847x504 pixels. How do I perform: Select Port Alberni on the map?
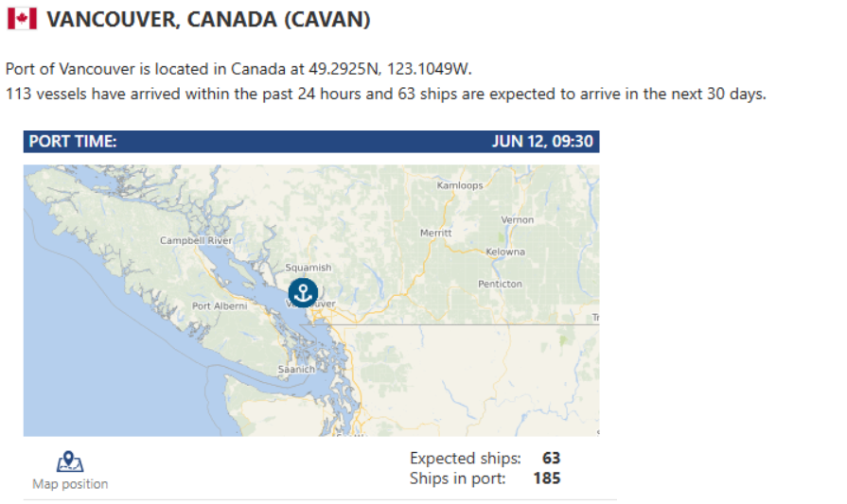click(220, 306)
